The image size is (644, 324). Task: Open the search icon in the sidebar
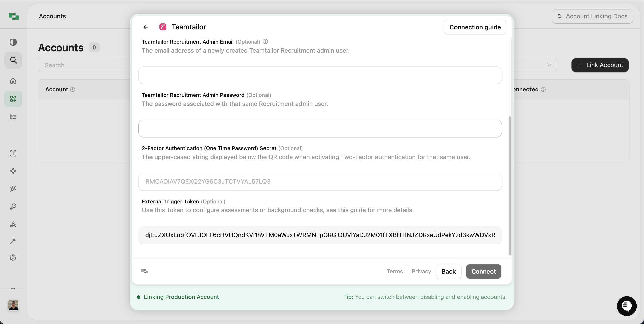13,60
